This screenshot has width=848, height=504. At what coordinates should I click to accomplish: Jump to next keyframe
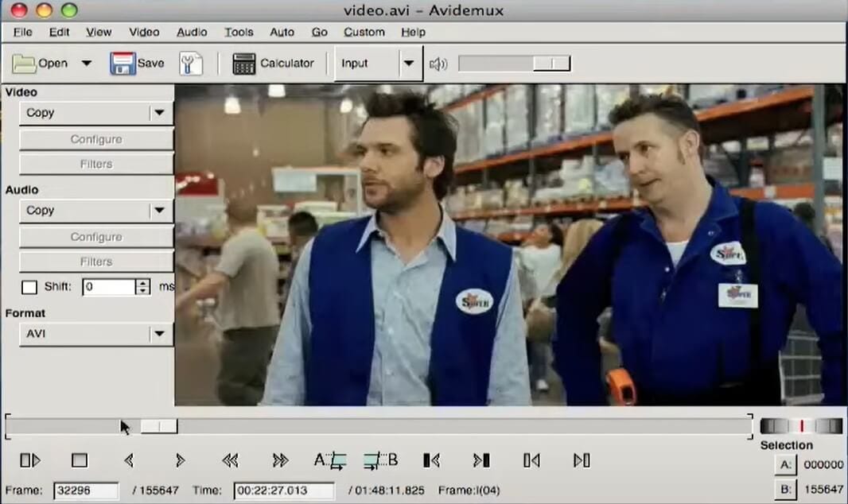280,460
